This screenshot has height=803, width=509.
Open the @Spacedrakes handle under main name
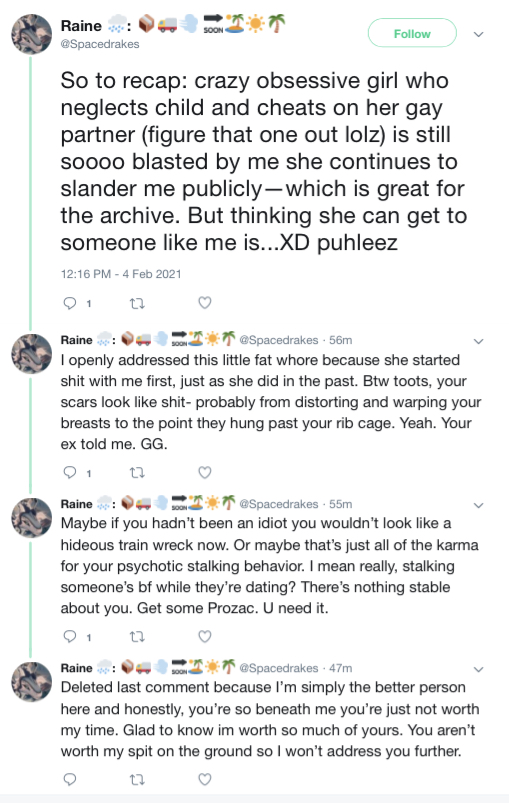(100, 44)
